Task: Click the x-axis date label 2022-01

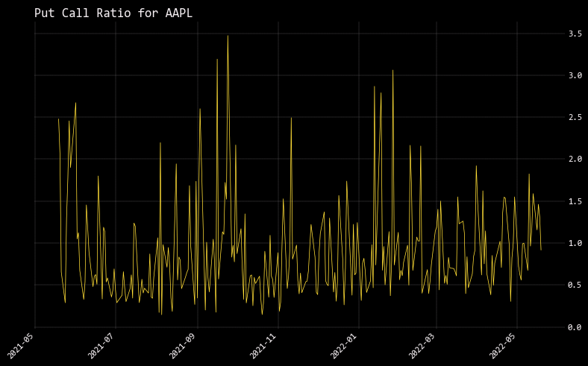Action: click(345, 345)
